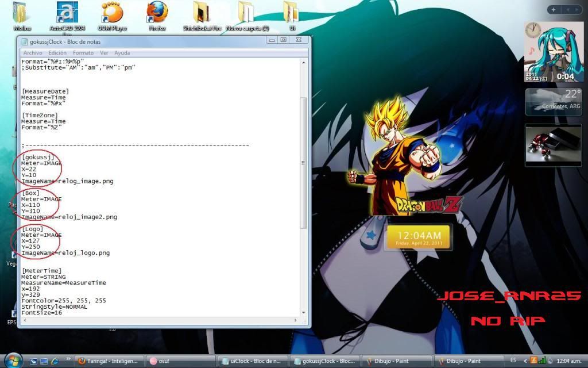Click Notepad vertical scrollbar down arrow
588x368 pixels.
coord(303,312)
